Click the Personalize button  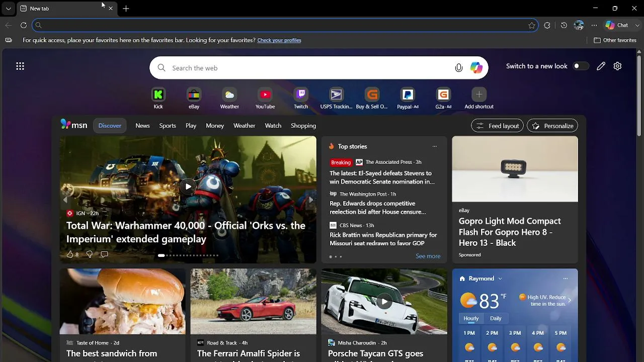tap(552, 126)
